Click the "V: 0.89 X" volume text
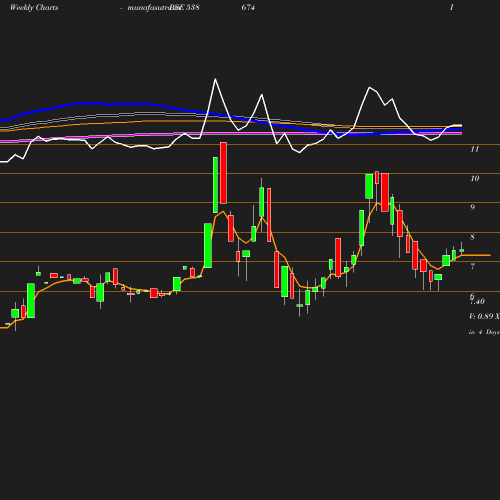The width and height of the screenshot is (500, 500). 484,316
